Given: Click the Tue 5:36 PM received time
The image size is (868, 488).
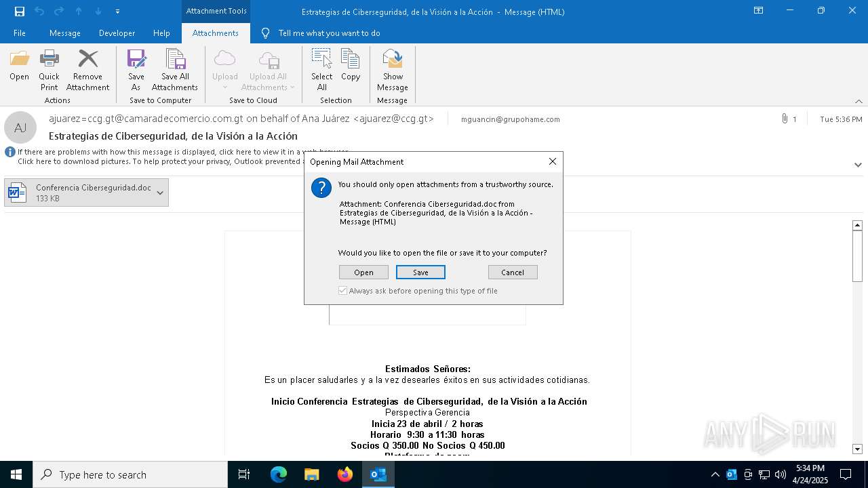Looking at the screenshot, I should click(841, 119).
